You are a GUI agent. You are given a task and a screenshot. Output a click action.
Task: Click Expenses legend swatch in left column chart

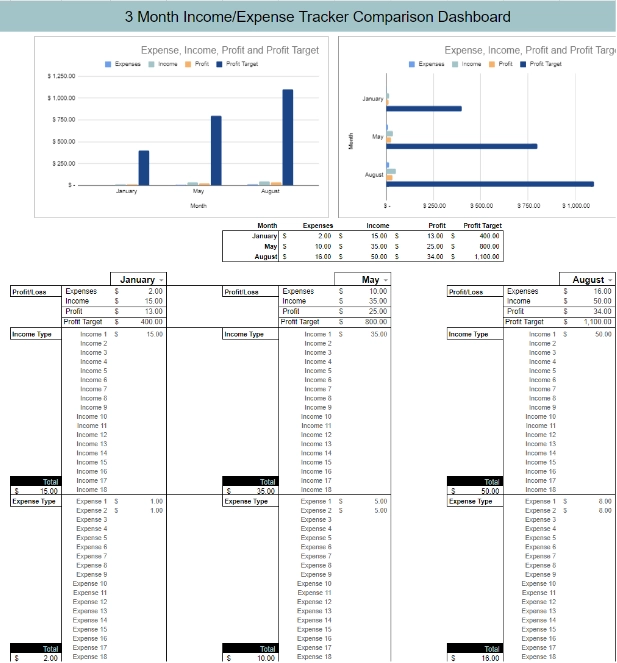pyautogui.click(x=109, y=63)
